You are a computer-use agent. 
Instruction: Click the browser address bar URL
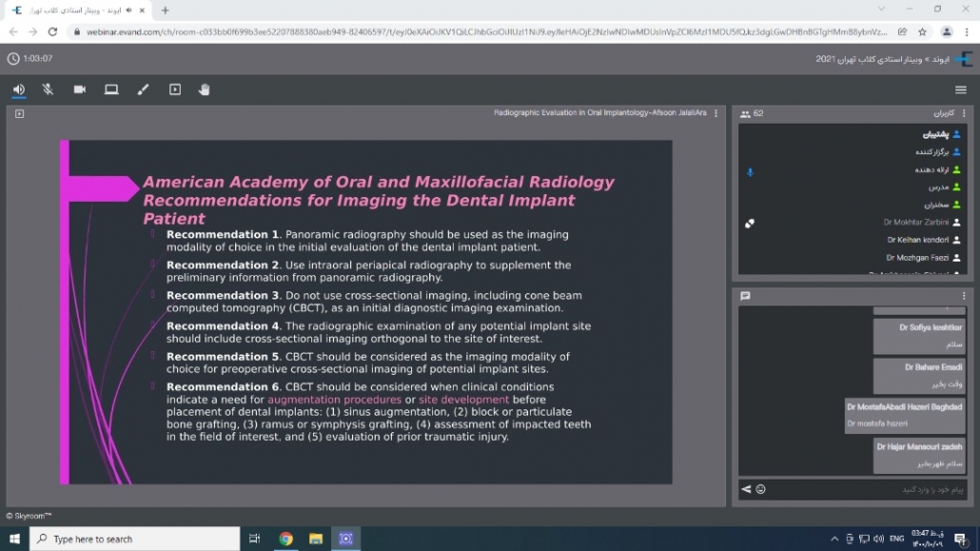click(486, 32)
